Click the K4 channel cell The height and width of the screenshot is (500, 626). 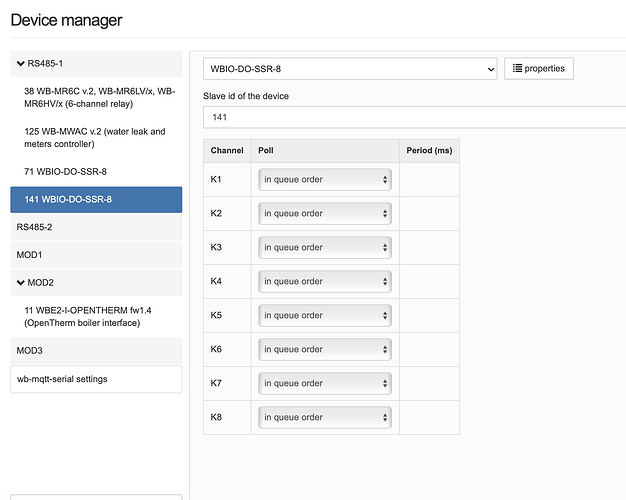point(227,281)
